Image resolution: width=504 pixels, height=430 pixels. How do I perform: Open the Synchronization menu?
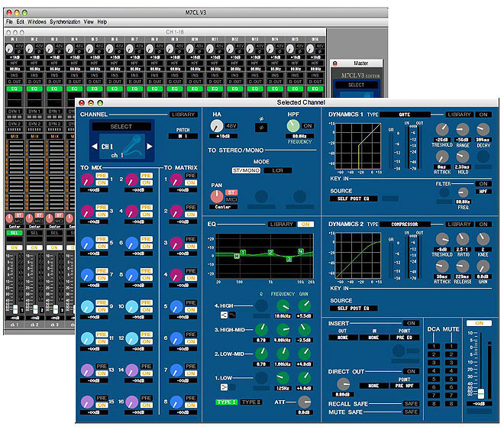(x=65, y=21)
